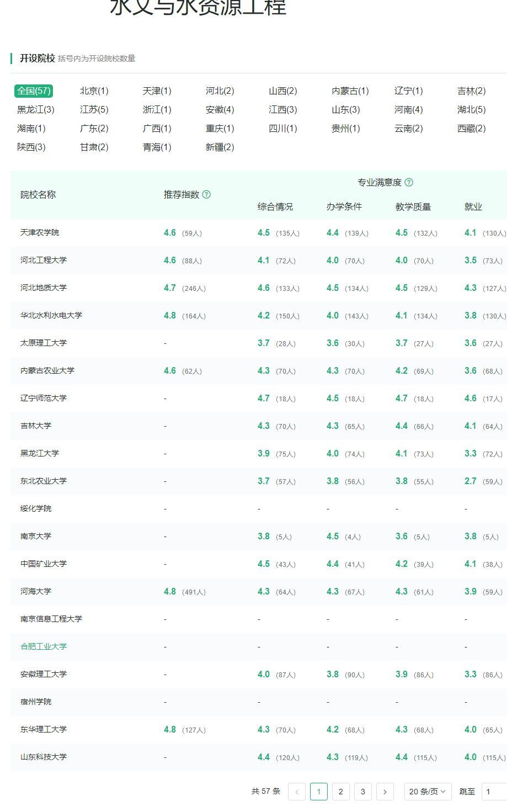Filter schools by 河南(4)
The height and width of the screenshot is (812, 507).
pyautogui.click(x=409, y=109)
